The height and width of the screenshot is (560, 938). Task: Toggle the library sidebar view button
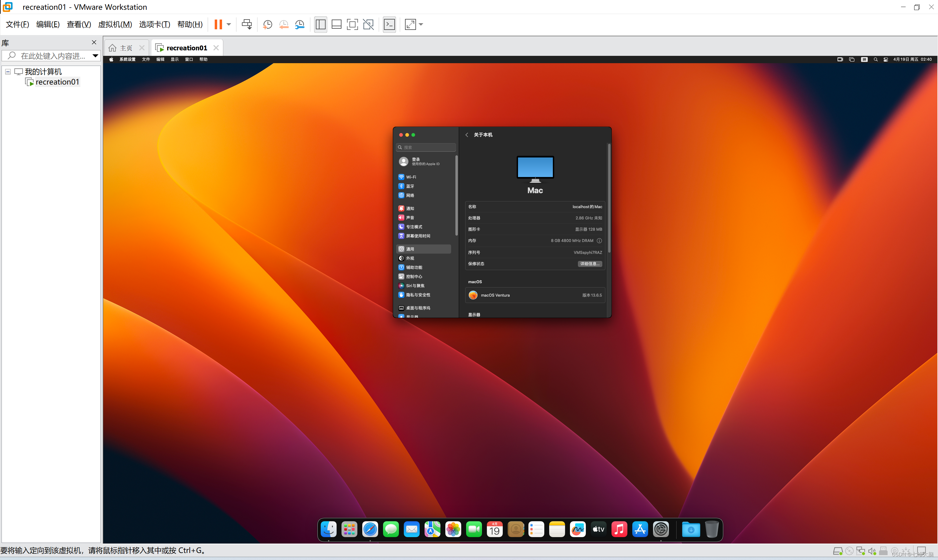coord(320,24)
